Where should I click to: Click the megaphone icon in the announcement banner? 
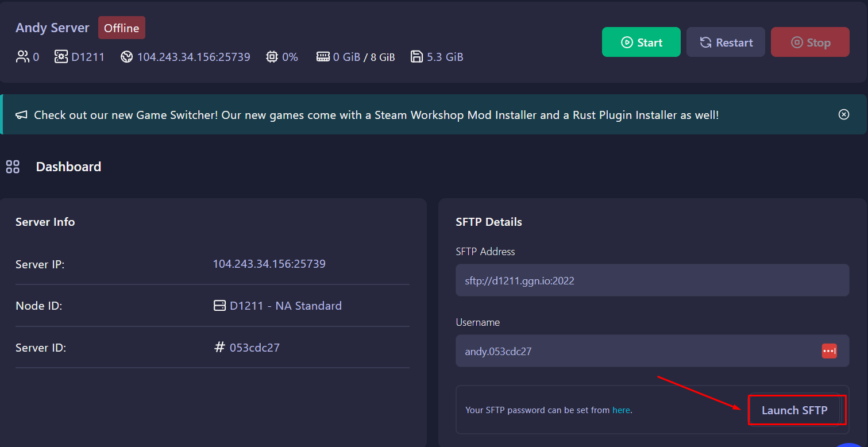[21, 114]
